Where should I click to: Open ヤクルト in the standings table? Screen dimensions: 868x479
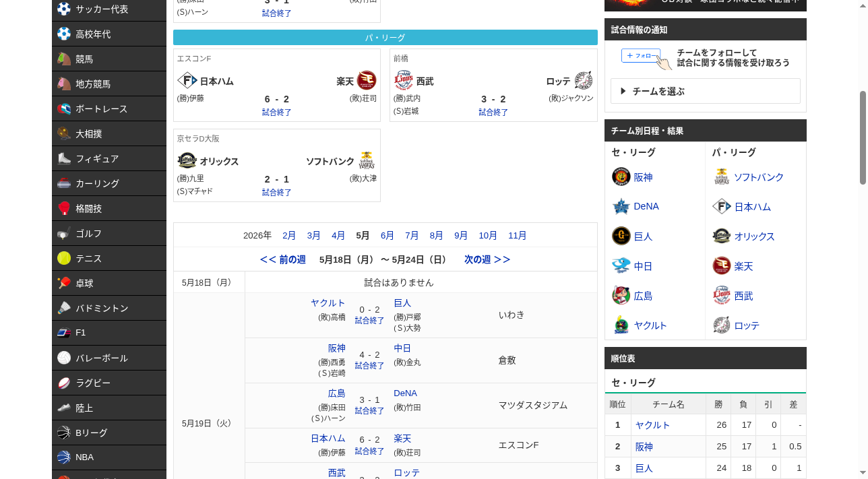[652, 425]
